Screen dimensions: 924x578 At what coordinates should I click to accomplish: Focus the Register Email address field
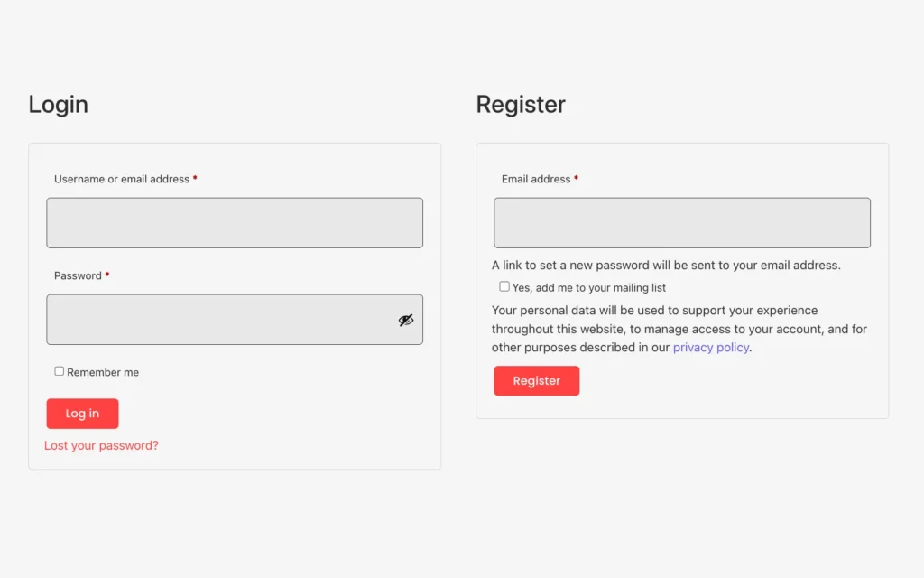click(682, 223)
